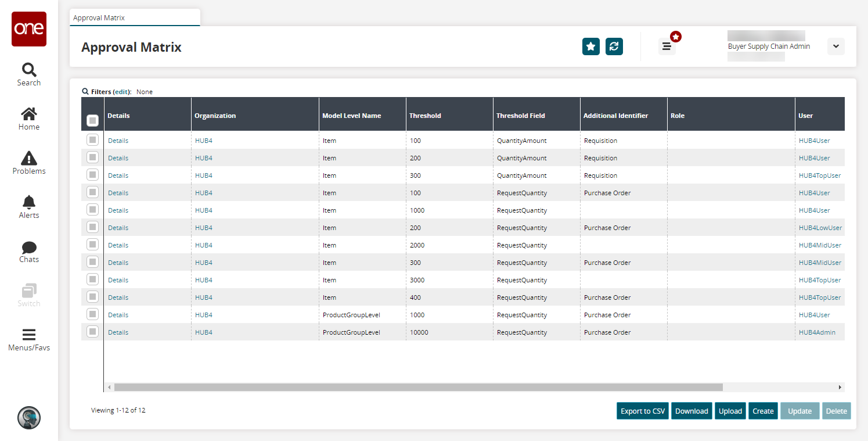Sort by the Threshold column header
Viewport: 868px width, 441px height.
point(425,116)
